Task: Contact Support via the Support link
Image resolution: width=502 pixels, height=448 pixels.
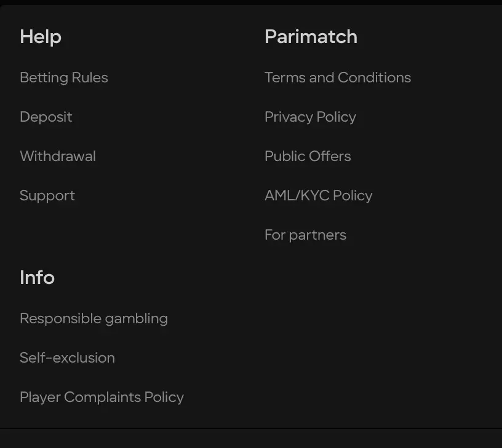Action: tap(47, 195)
